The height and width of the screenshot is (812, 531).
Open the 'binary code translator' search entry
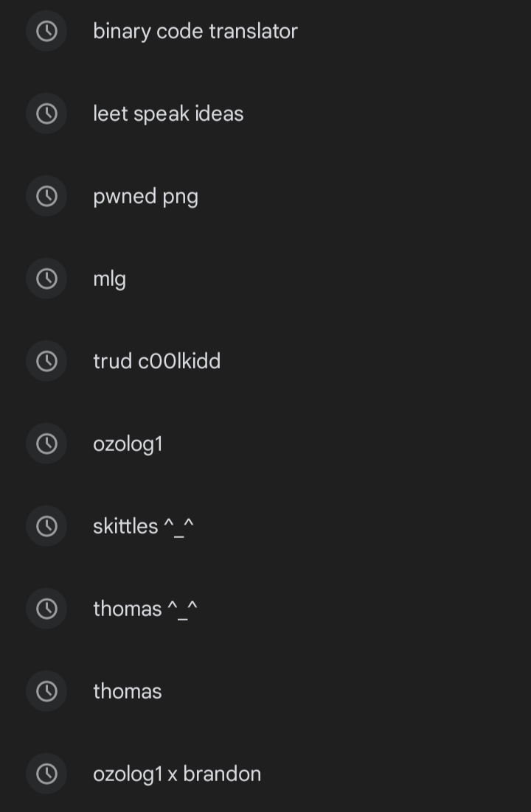coord(195,31)
